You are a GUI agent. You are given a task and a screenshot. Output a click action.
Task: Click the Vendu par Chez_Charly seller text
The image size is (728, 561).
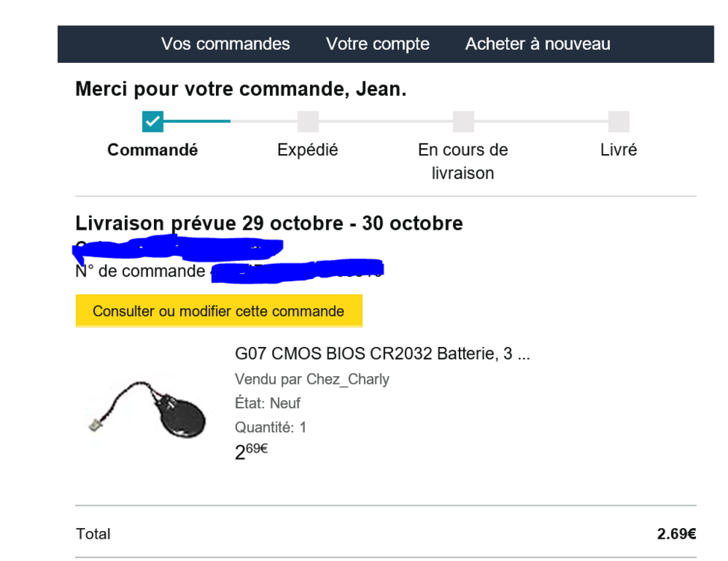point(312,379)
